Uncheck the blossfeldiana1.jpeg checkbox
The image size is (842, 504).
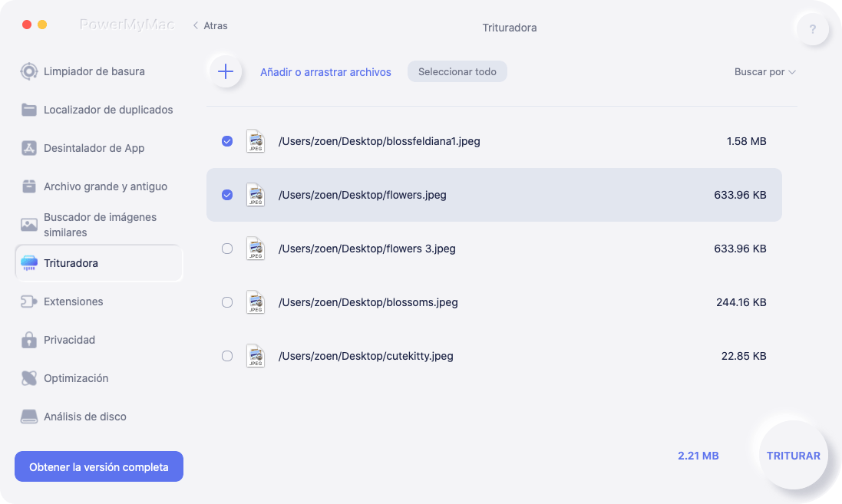coord(227,141)
